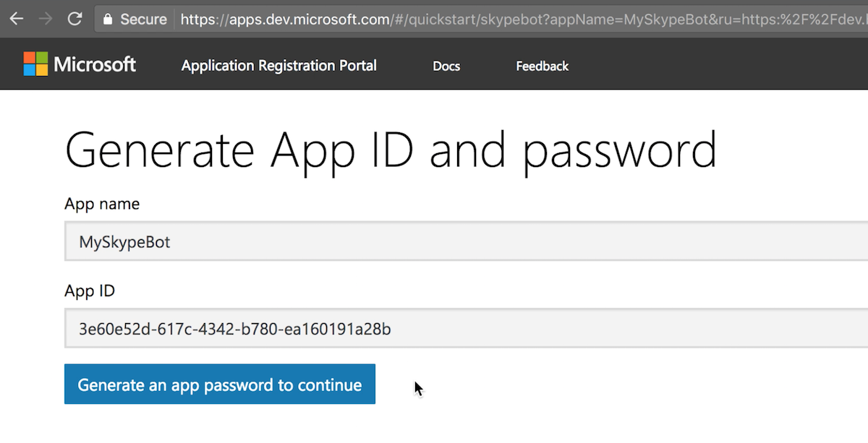Go back with the browser back arrow
Screen dimensions: 868x443
[x=16, y=19]
